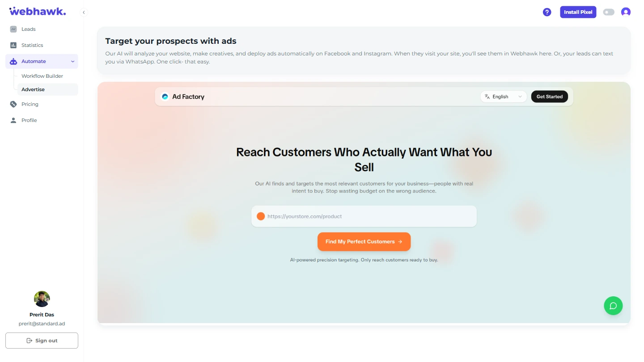Click the Automate sidebar icon

pos(13,61)
